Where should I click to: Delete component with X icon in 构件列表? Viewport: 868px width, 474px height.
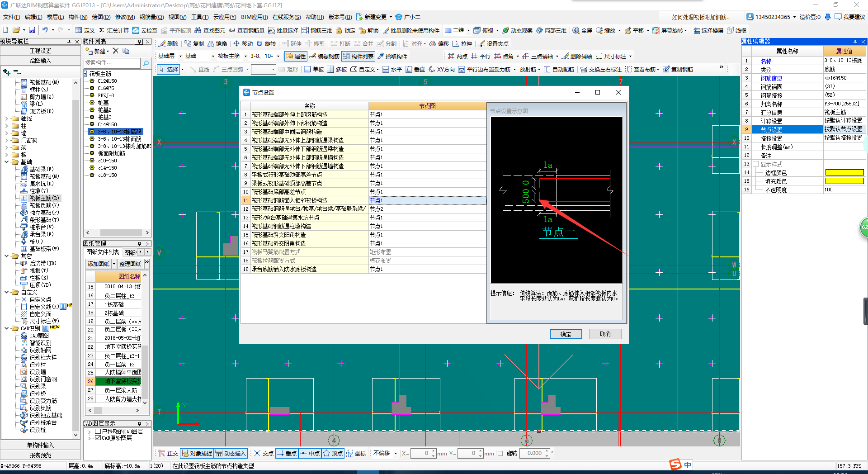115,51
